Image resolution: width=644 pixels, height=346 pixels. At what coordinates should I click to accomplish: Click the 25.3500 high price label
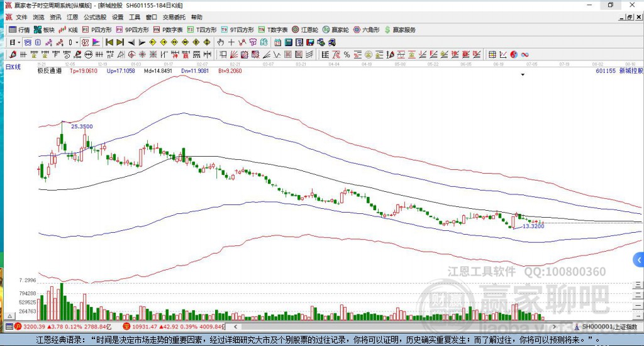tap(82, 126)
